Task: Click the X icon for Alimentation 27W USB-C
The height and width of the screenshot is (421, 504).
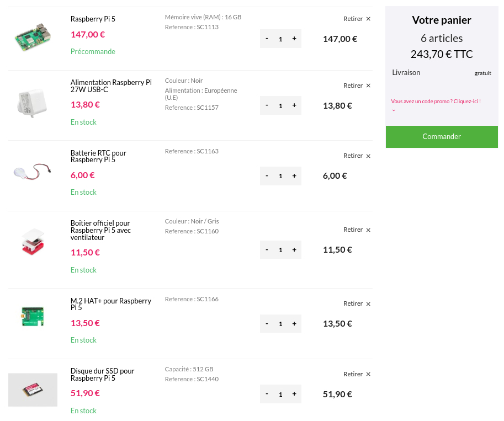Action: 368,86
